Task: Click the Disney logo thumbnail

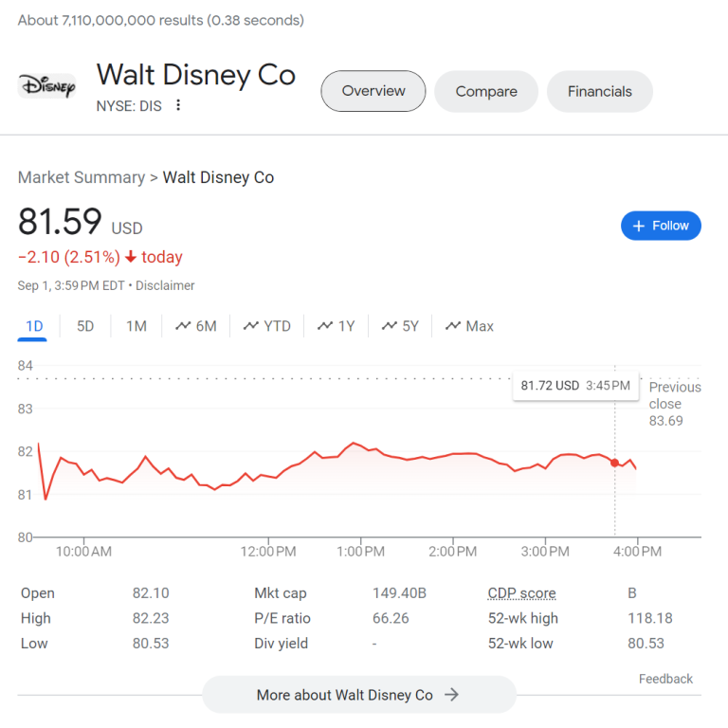Action: click(46, 86)
